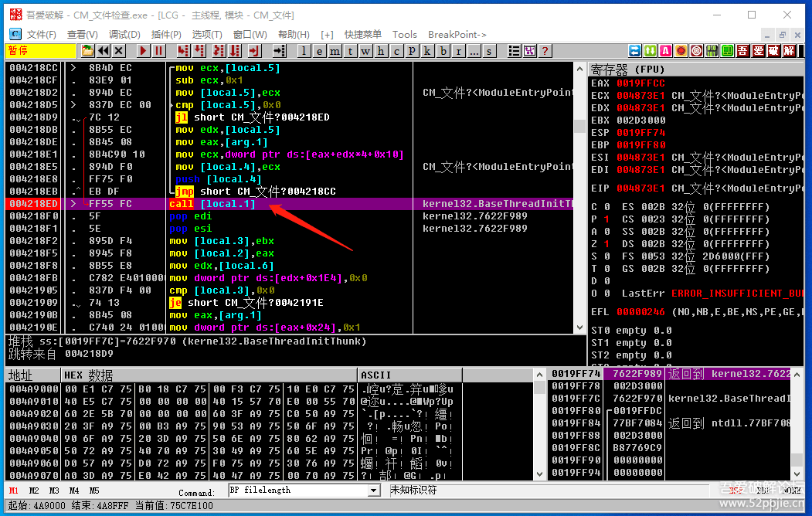Image resolution: width=812 pixels, height=516 pixels.
Task: Click the pink 'A' plugin icon
Action: point(666,51)
